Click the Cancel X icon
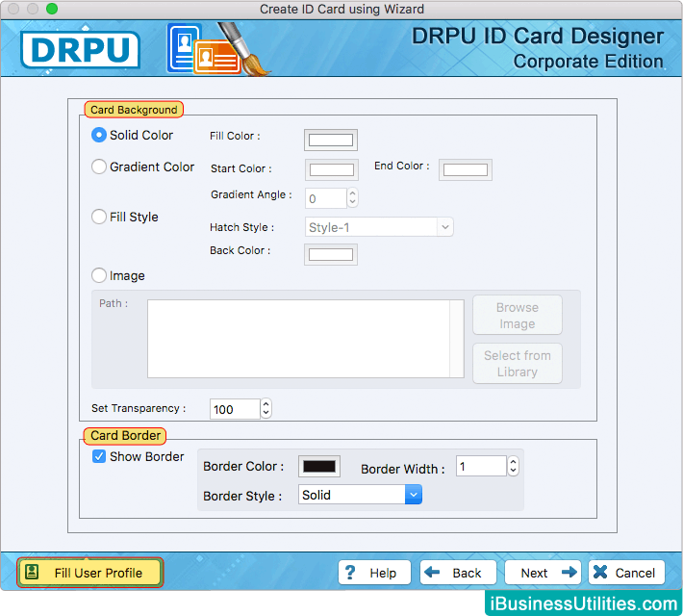683x616 pixels. click(600, 572)
